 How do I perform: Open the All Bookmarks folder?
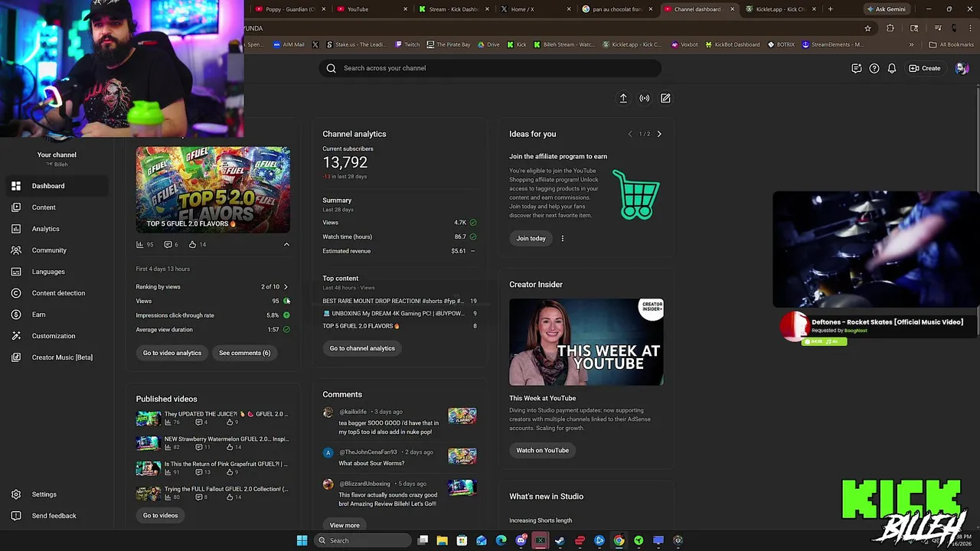tap(952, 44)
